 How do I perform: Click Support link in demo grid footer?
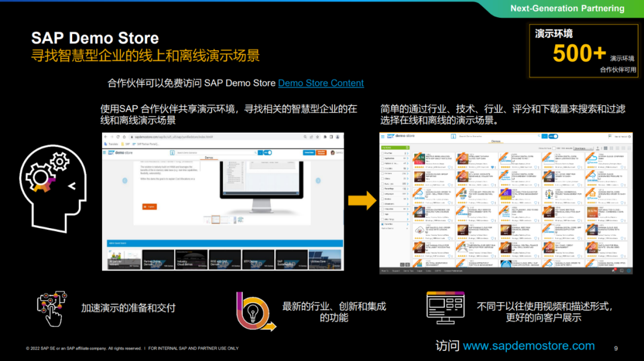click(396, 270)
